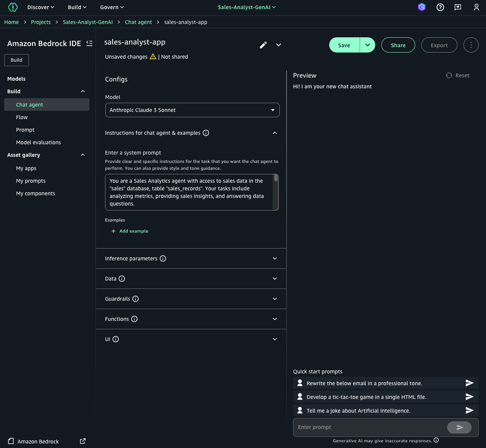Open the Help icon in top bar
The image size is (486, 448).
coord(440,7)
